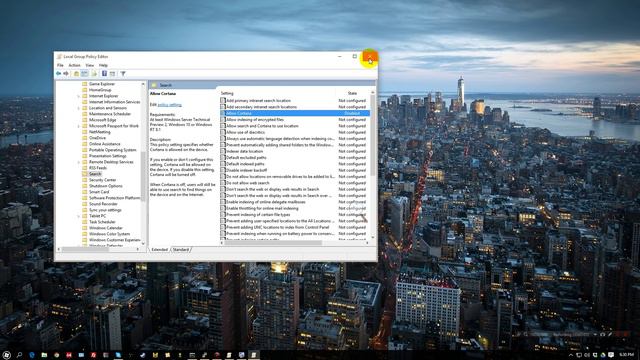640x360 pixels.
Task: Switch to the Standard tab
Action: (x=180, y=249)
